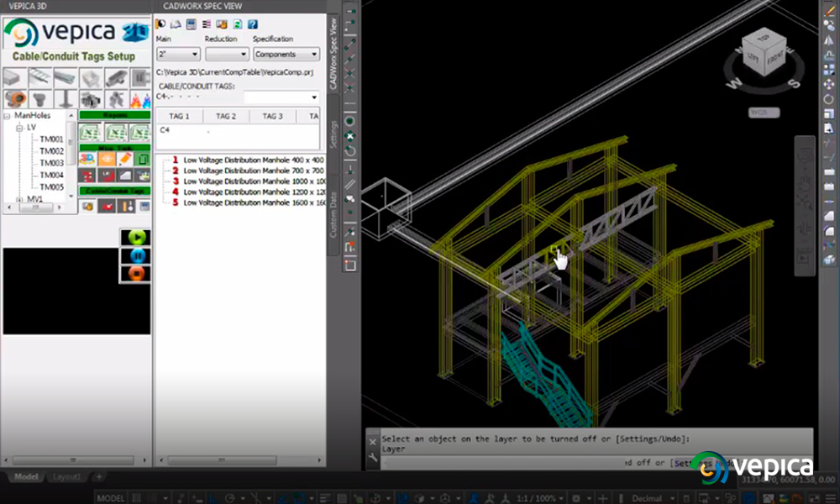Select manhole TM004 in the tree

(51, 176)
